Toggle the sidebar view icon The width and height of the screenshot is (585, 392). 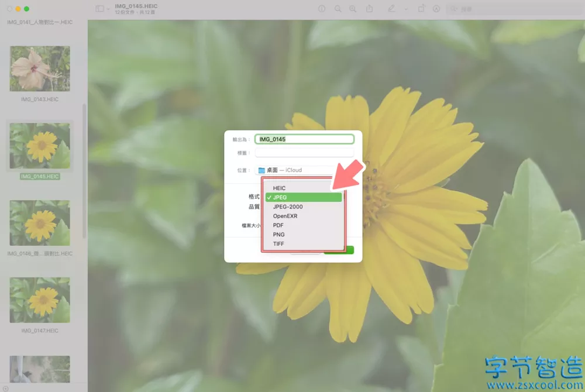click(99, 9)
